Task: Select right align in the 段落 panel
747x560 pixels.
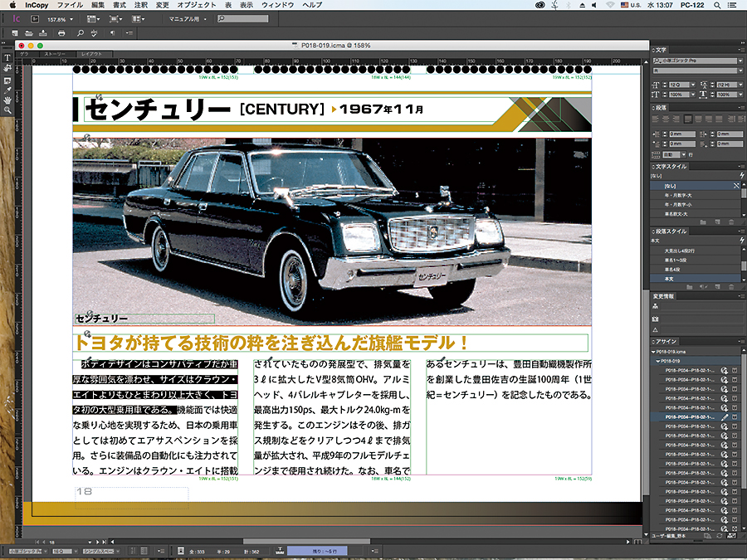Action: click(677, 119)
